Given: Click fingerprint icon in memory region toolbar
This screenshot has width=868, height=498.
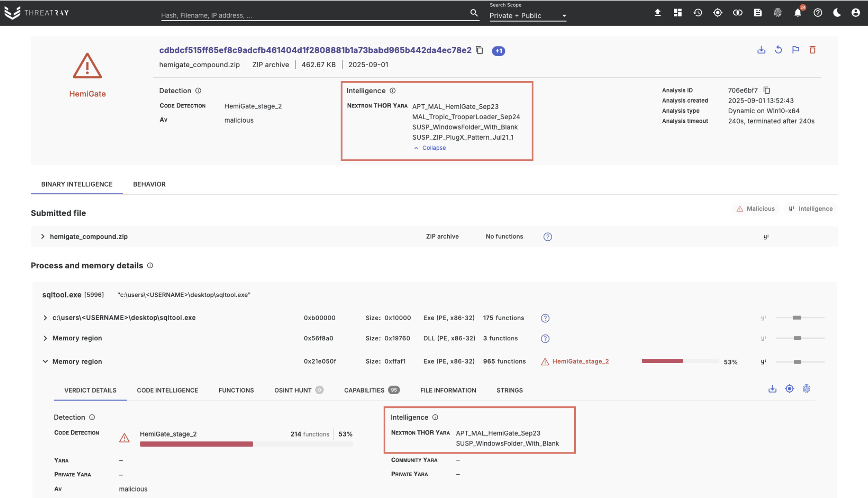Looking at the screenshot, I should (807, 389).
